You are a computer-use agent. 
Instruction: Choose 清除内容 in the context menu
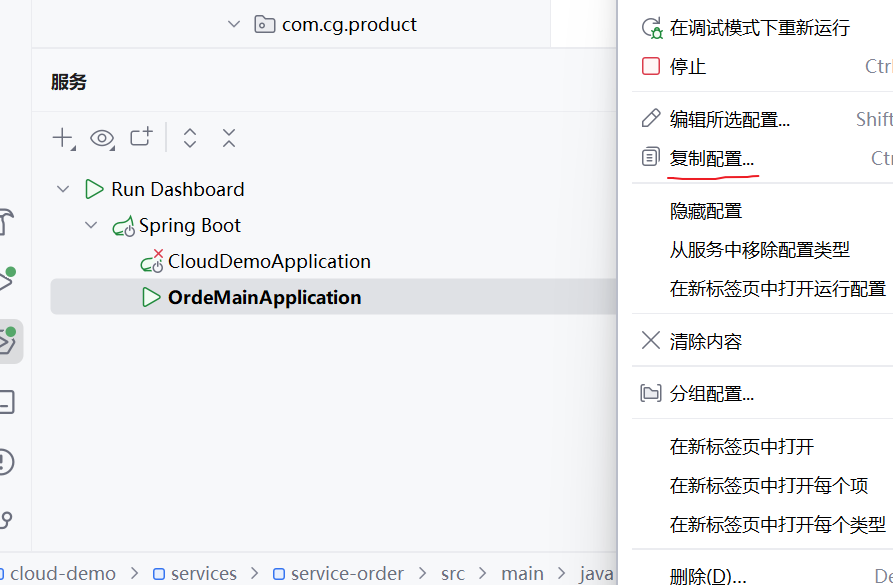pos(706,342)
